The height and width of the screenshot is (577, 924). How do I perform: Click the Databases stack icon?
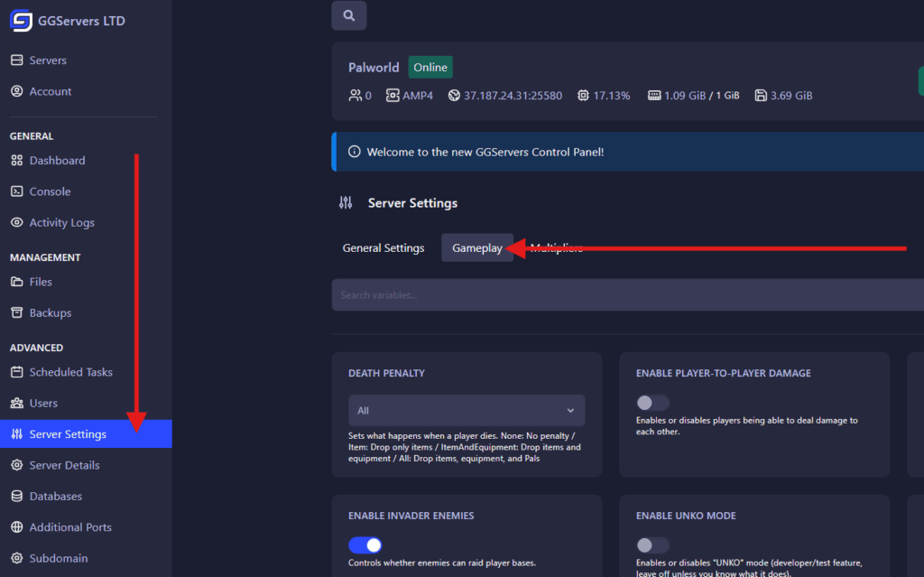click(16, 497)
